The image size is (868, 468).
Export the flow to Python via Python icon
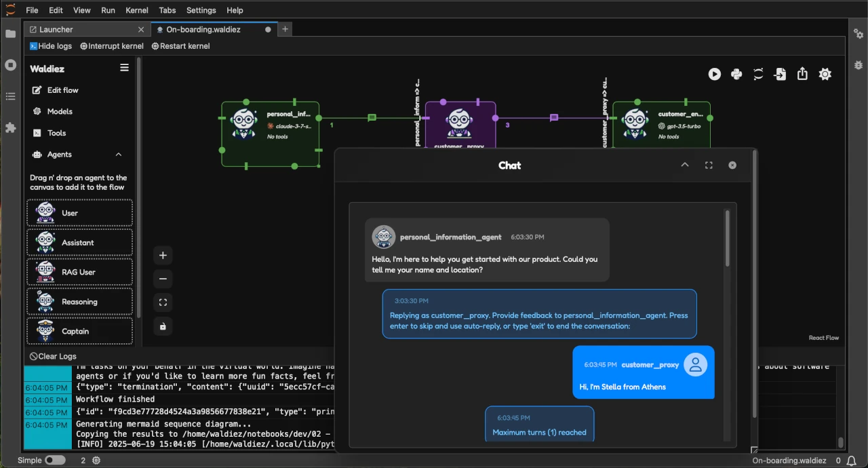tap(736, 74)
